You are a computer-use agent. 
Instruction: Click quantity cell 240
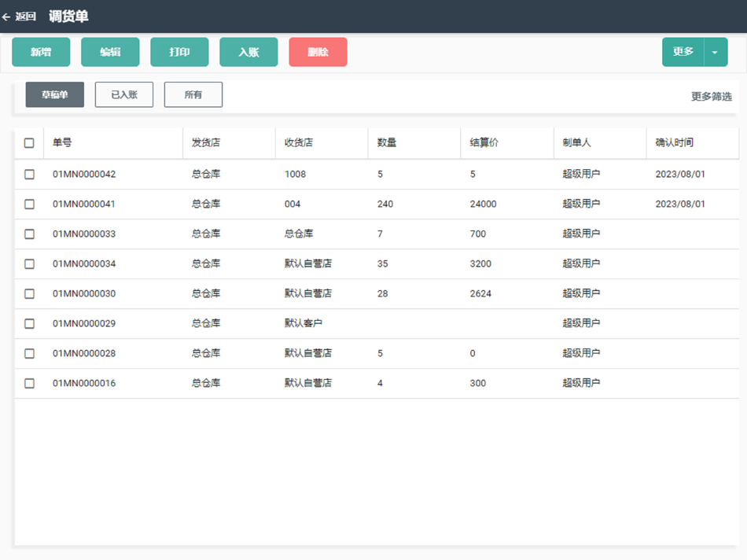(385, 204)
